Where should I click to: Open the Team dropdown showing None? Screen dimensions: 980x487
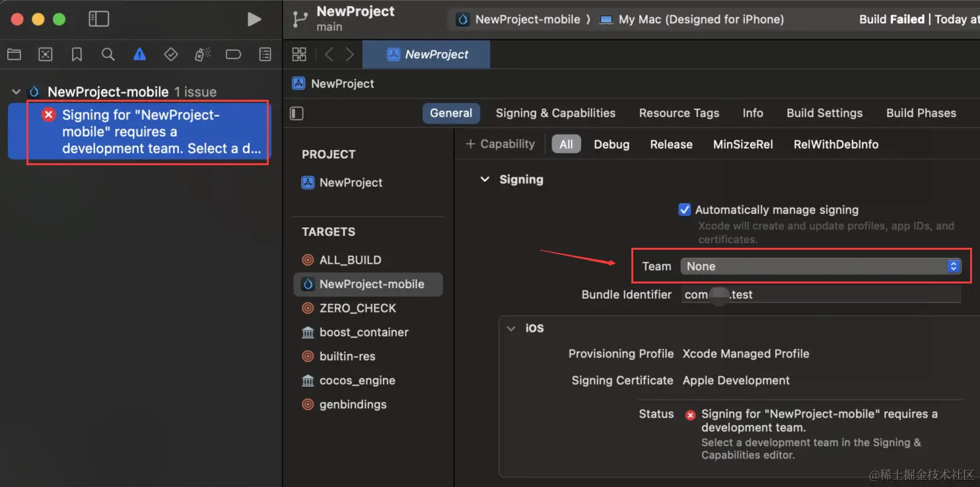(x=821, y=266)
